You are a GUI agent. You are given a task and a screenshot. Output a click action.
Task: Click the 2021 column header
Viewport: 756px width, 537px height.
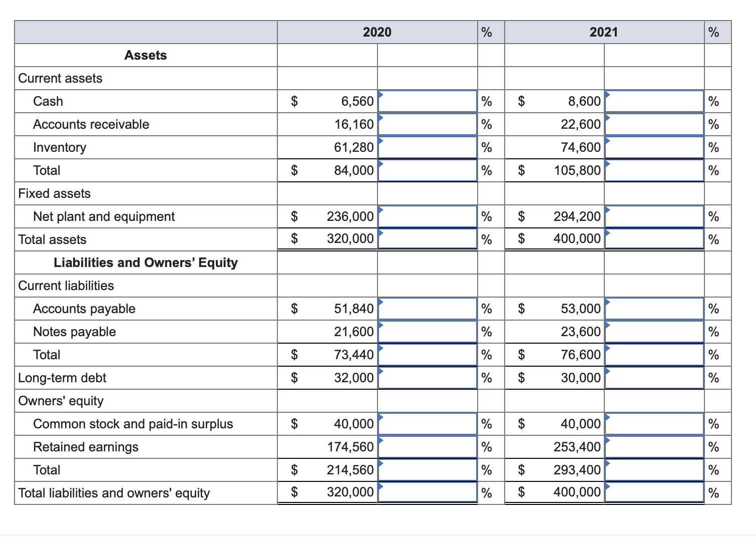pyautogui.click(x=604, y=32)
